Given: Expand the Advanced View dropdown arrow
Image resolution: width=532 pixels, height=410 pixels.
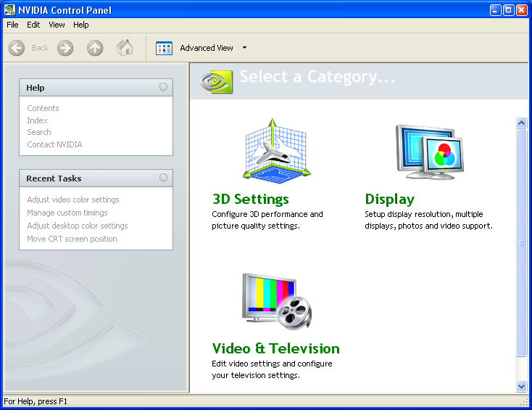Looking at the screenshot, I should (x=245, y=48).
